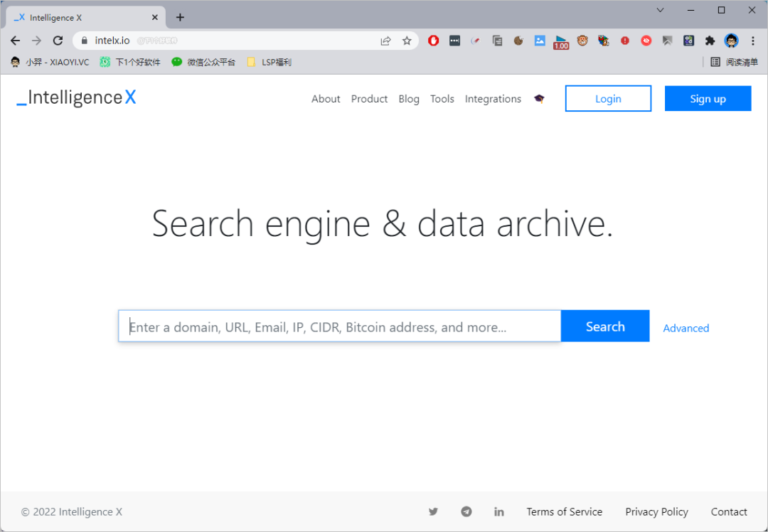Open the 1.00 speed extension icon

[x=561, y=42]
